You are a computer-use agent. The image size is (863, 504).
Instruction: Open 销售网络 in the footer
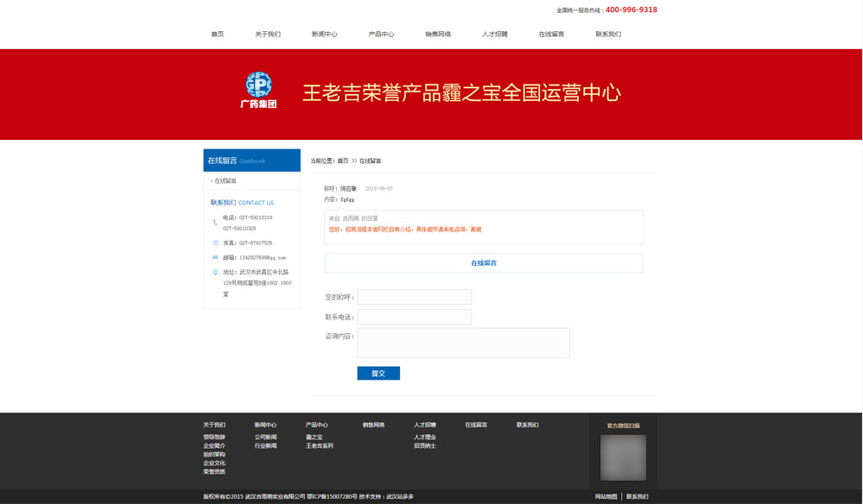[x=374, y=425]
